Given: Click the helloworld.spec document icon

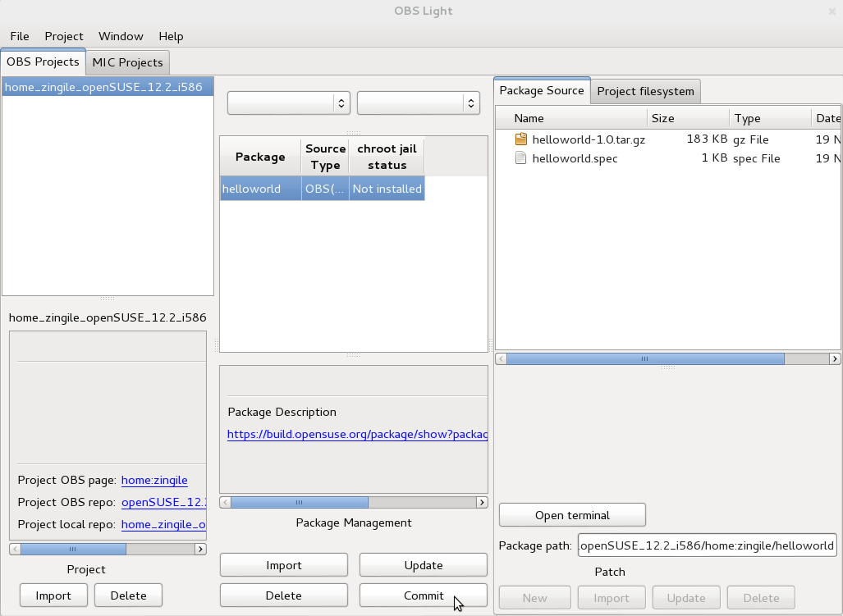Looking at the screenshot, I should click(x=520, y=158).
